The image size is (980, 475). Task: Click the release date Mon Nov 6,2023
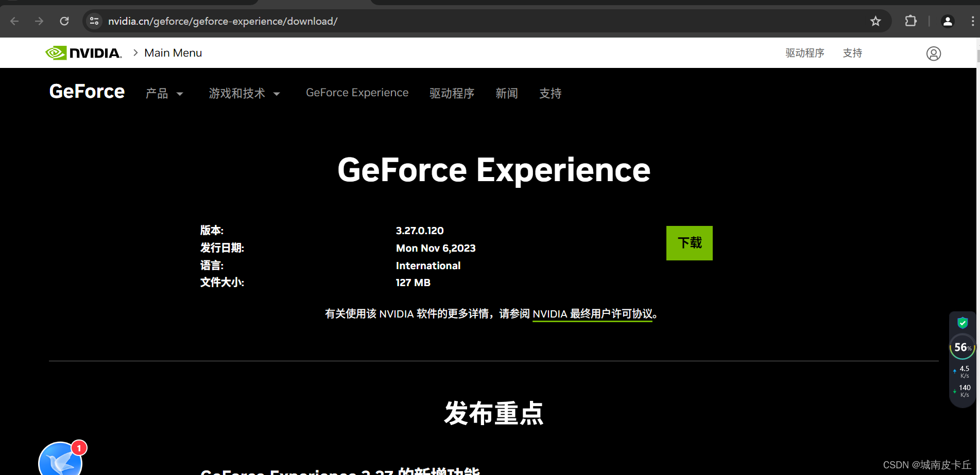(436, 248)
